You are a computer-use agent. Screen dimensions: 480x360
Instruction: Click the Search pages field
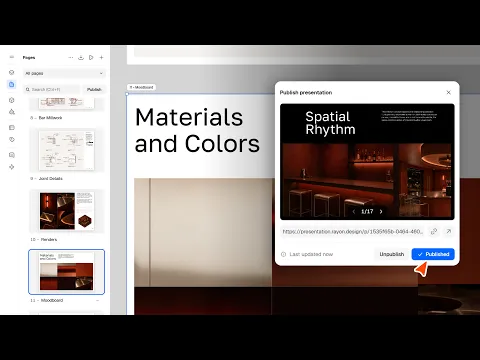pyautogui.click(x=52, y=89)
